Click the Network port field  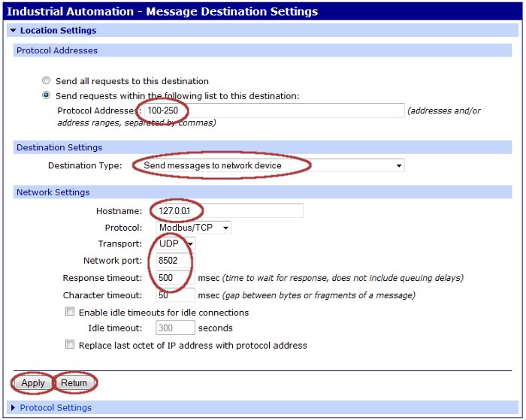coord(175,261)
